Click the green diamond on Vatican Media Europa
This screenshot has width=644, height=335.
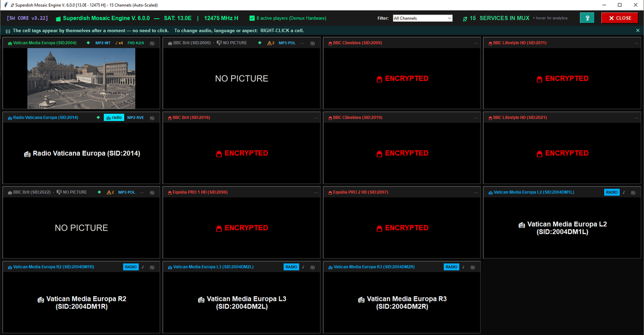[x=88, y=43]
